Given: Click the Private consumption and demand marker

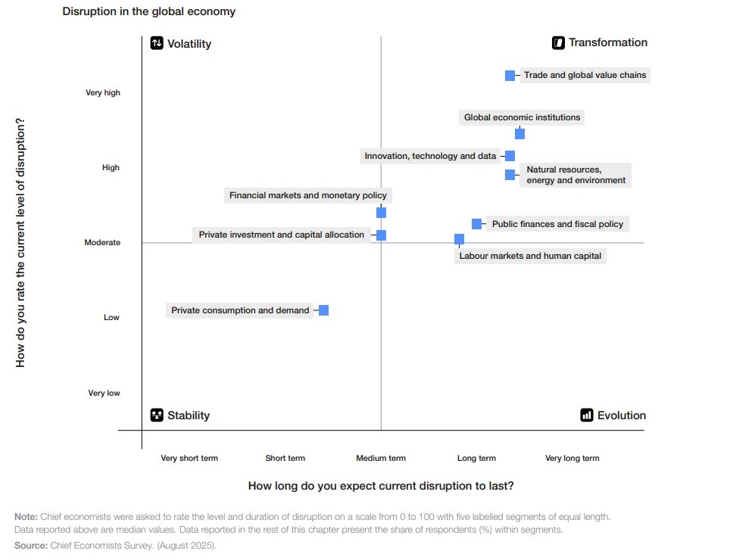Looking at the screenshot, I should [323, 310].
